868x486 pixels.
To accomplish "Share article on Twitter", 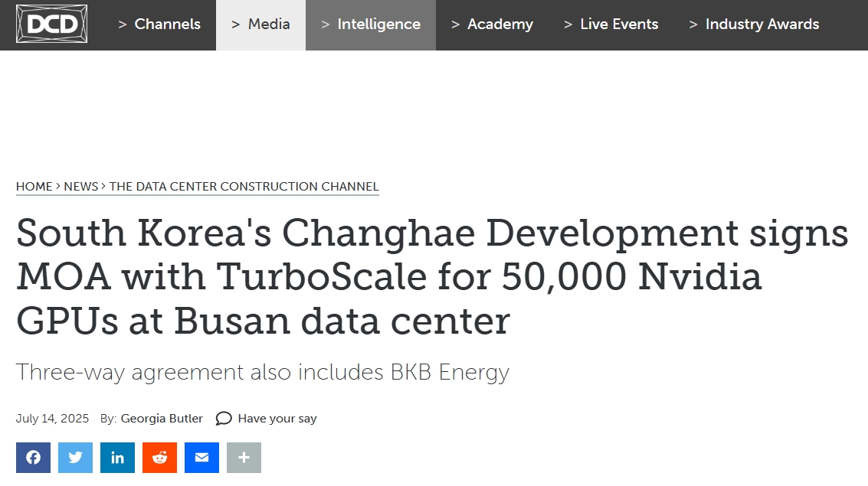I will pos(75,458).
